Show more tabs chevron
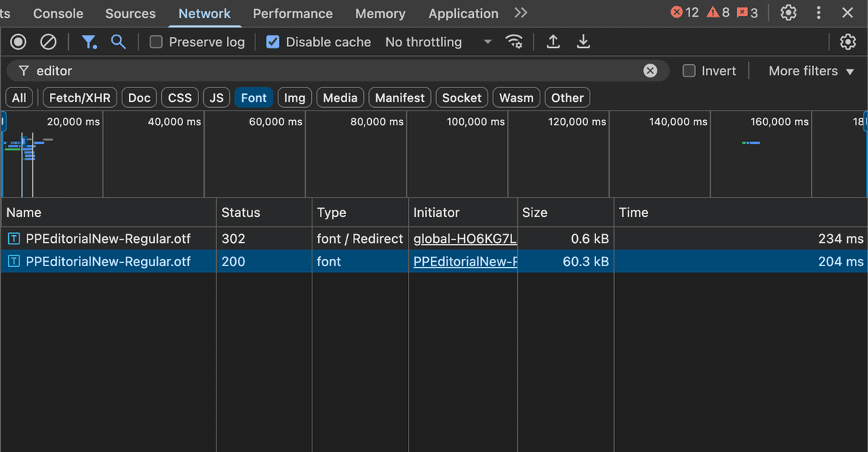Viewport: 868px width, 452px height. [521, 13]
